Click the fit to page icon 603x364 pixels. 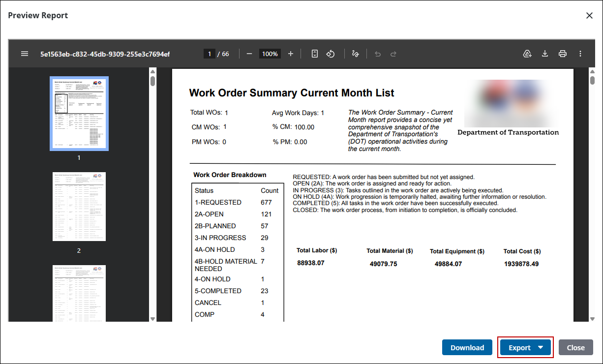coord(315,54)
